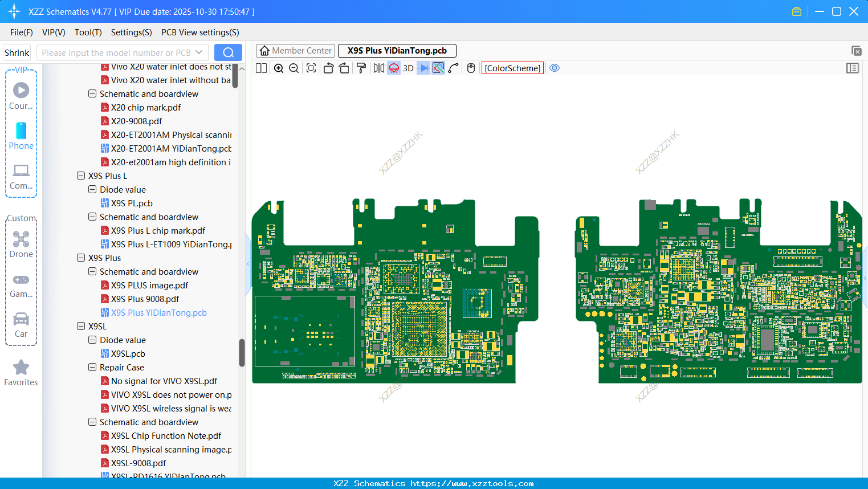
Task: Click the mirror flip board icon
Action: click(x=378, y=68)
